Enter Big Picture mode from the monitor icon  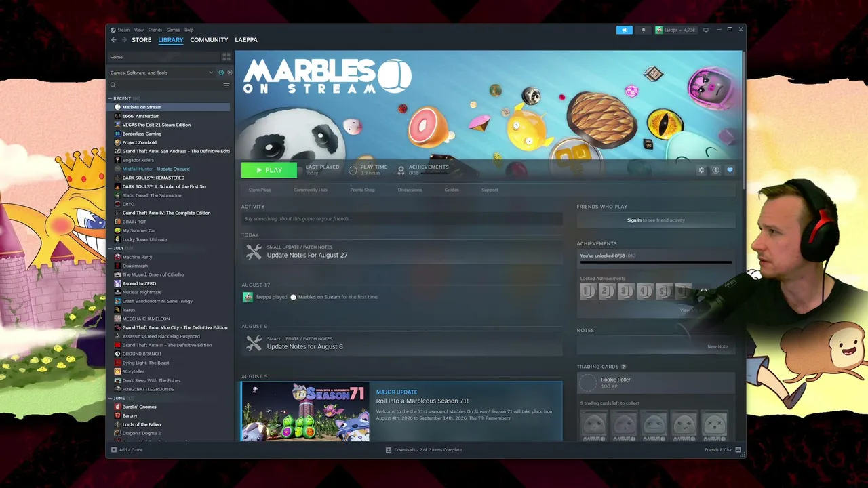click(706, 30)
